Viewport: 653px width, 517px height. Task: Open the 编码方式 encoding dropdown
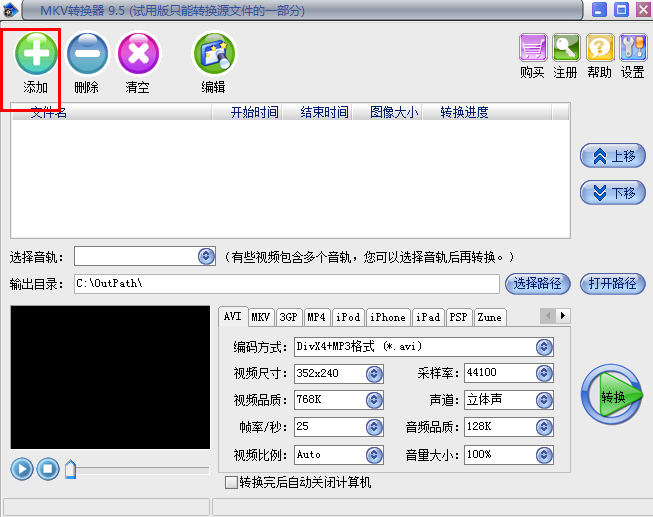[544, 347]
